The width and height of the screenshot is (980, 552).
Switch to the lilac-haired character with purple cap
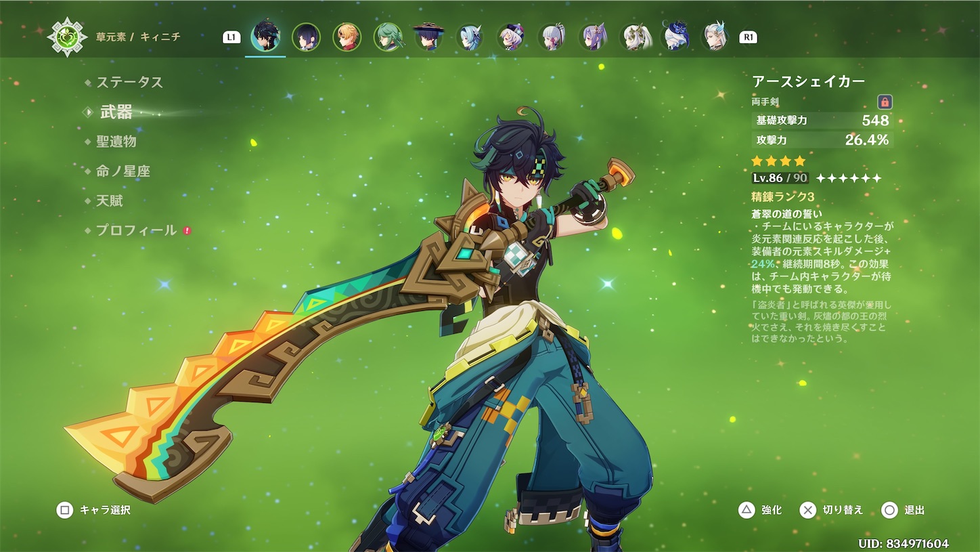[511, 37]
